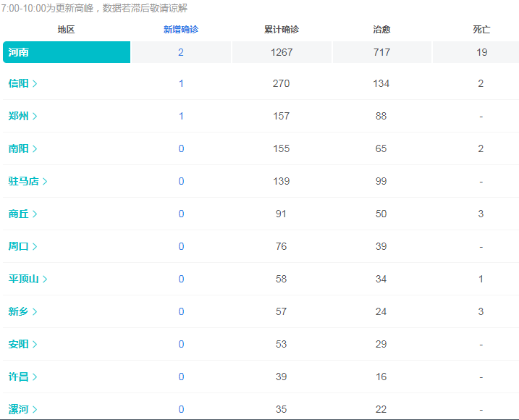
Task: Expand the 南阳 city chevron
Action: point(35,148)
